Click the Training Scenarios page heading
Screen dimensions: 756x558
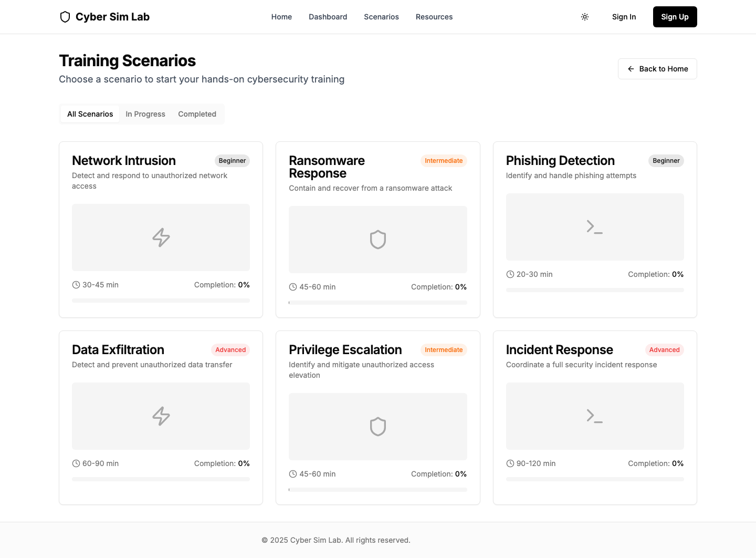[128, 61]
